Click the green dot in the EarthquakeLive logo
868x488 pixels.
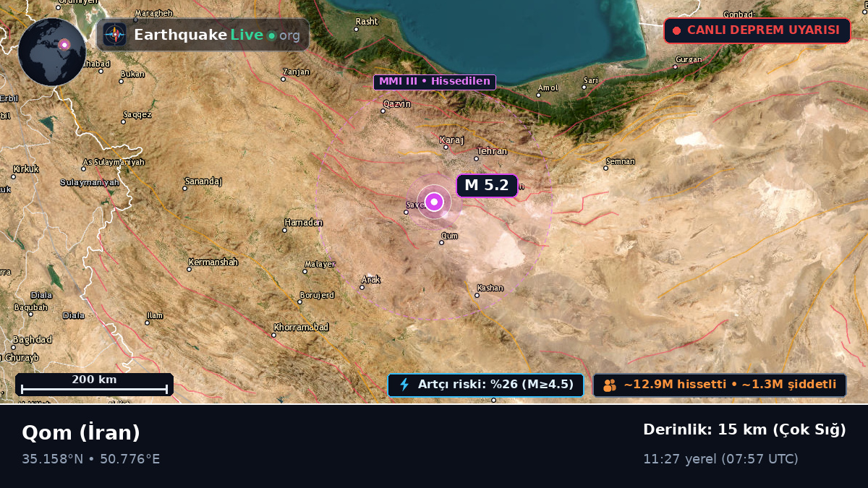[x=271, y=35]
